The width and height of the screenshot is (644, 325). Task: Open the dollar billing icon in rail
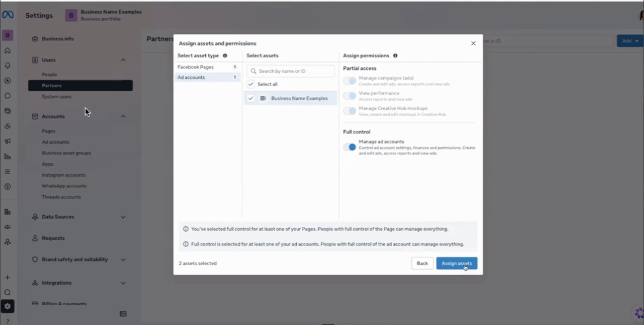tap(7, 186)
